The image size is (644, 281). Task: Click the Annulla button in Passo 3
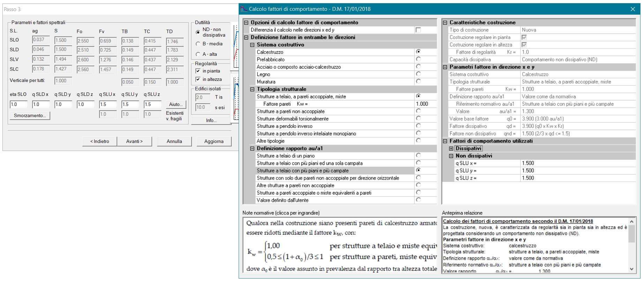click(x=174, y=141)
